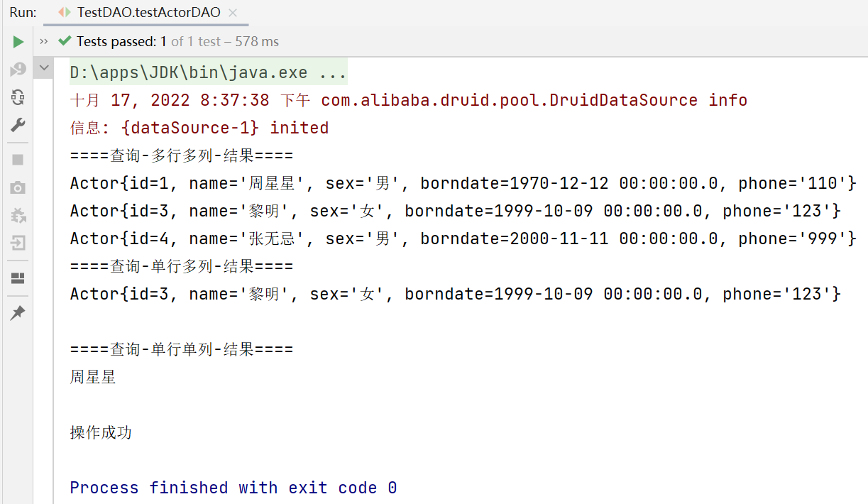
Task: Rerun tests with the green play icon
Action: pos(18,42)
